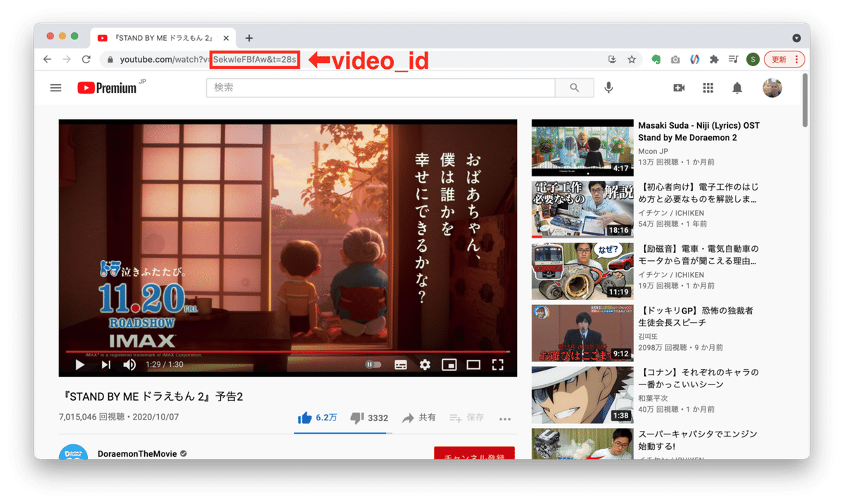Open the DoraemonTheMovie channel name

coord(137,454)
